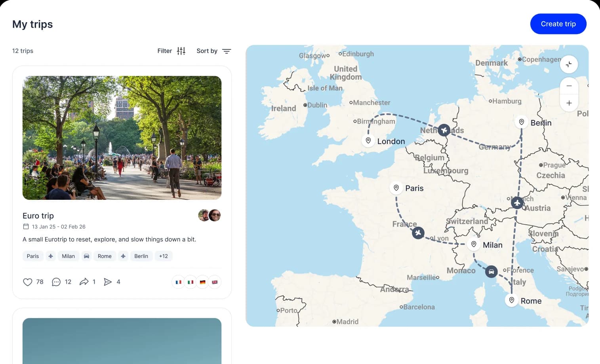Select the Rome destination chip
The height and width of the screenshot is (364, 600).
(x=105, y=256)
